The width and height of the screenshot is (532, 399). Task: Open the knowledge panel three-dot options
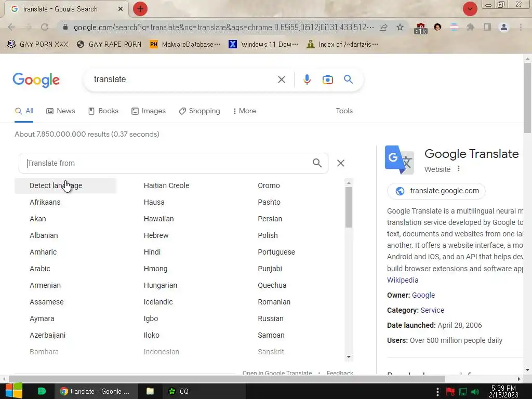coord(458,169)
